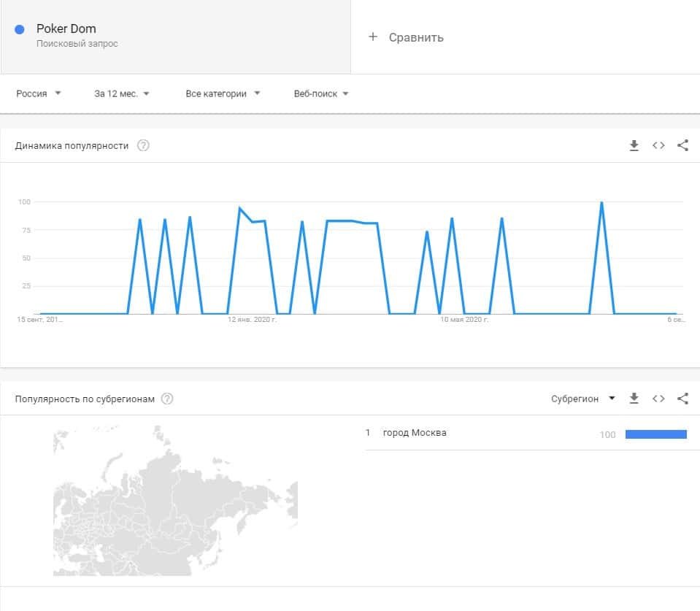Click the highest chart peak reaching 100
The image size is (700, 611).
click(x=601, y=203)
